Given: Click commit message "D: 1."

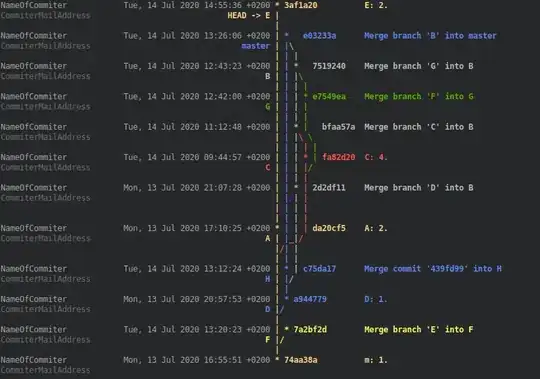Looking at the screenshot, I should coord(376,299).
